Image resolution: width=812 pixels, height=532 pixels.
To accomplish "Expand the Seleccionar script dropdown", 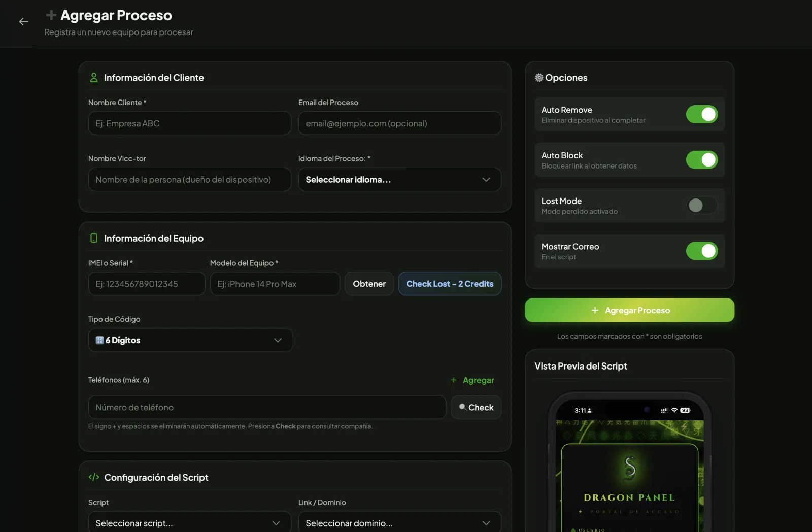I will coord(190,523).
